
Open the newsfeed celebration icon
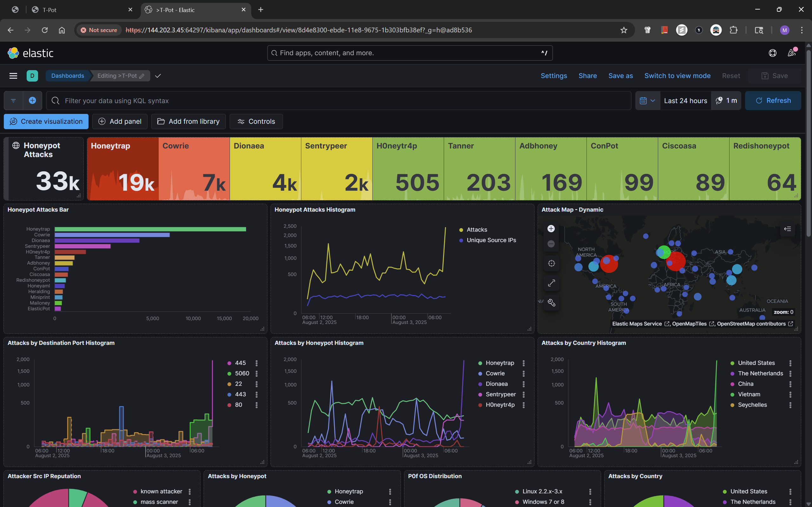click(x=792, y=53)
